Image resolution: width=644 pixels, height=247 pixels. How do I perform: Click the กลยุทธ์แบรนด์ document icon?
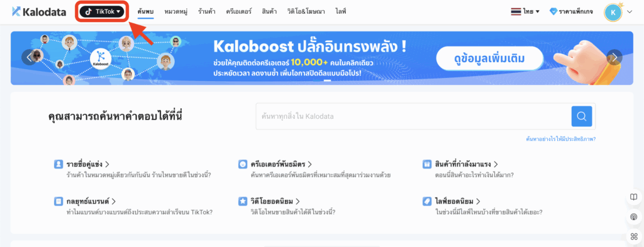(x=58, y=202)
